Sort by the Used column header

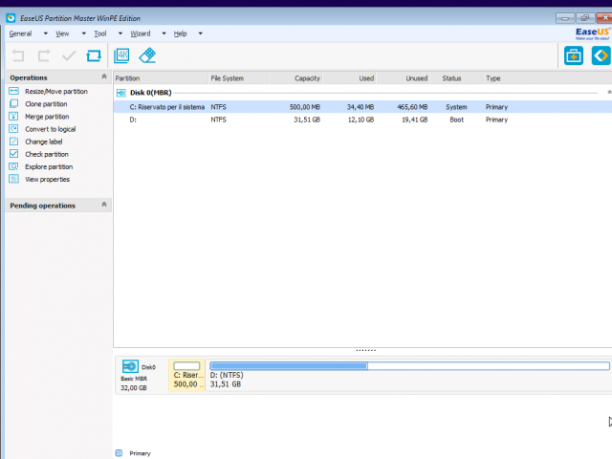click(x=349, y=78)
